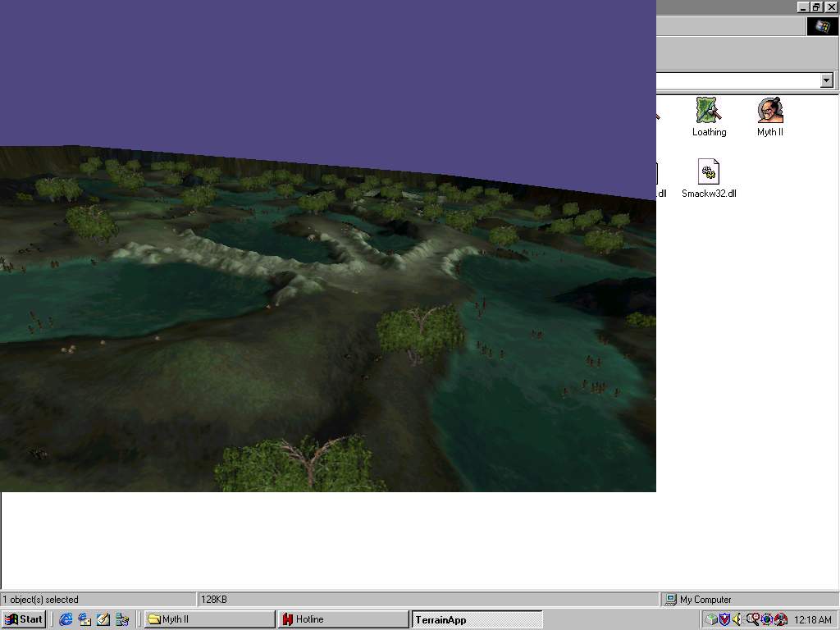Viewport: 840px width, 630px height.
Task: Click the clock showing 12:18 AM
Action: click(812, 620)
